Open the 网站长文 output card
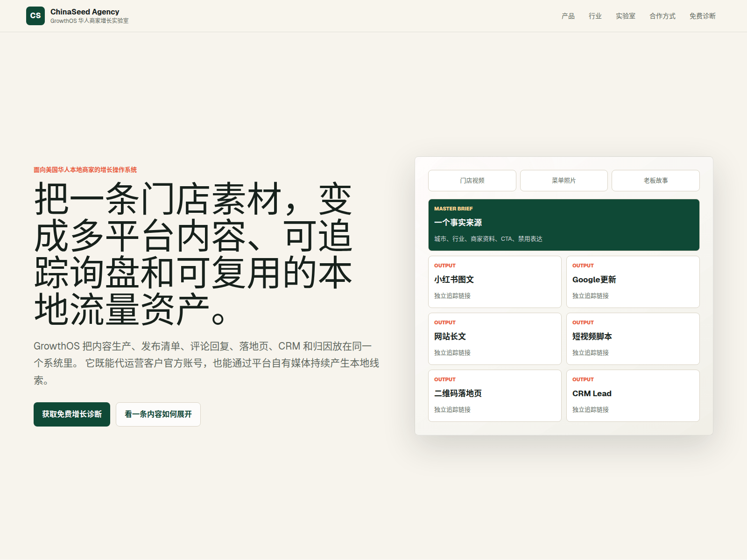This screenshot has width=747, height=560. [495, 339]
